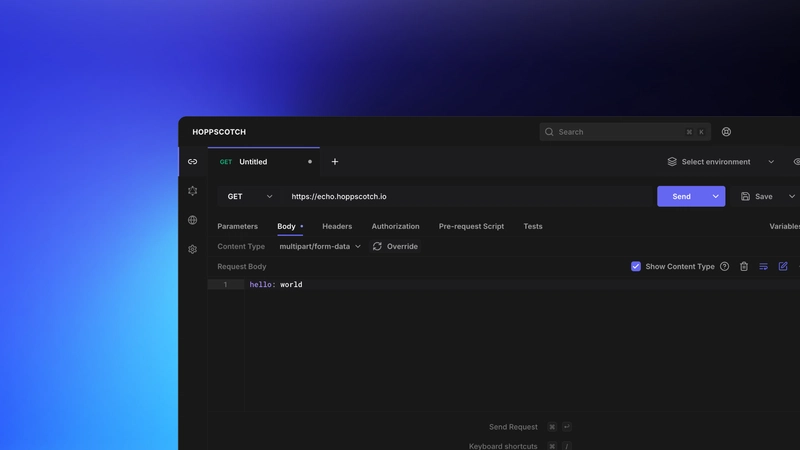Image resolution: width=800 pixels, height=450 pixels.
Task: Select the GET Untitled request tab
Action: pyautogui.click(x=264, y=162)
